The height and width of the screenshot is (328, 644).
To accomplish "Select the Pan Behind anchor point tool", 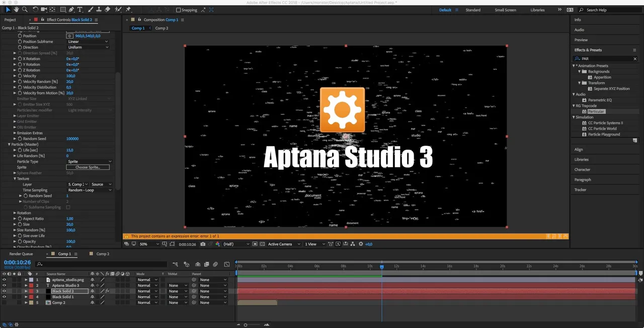I will tap(53, 10).
